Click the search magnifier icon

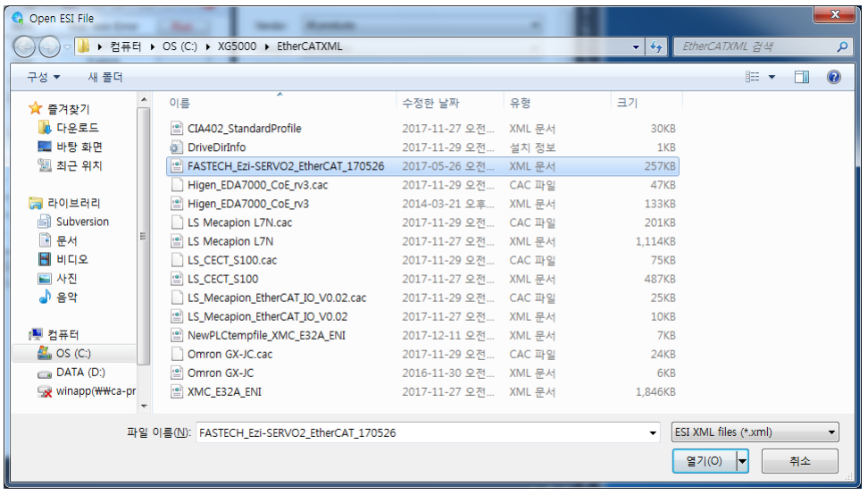[842, 46]
